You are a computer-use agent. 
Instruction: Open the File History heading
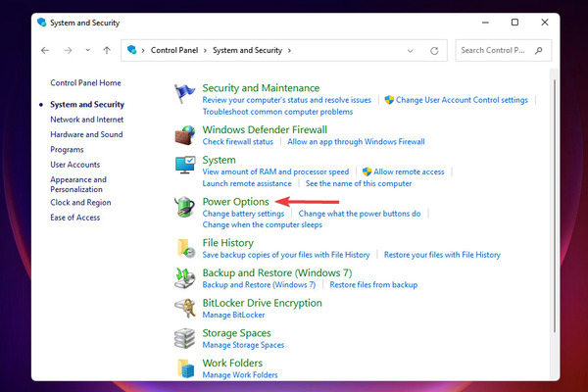pos(228,243)
